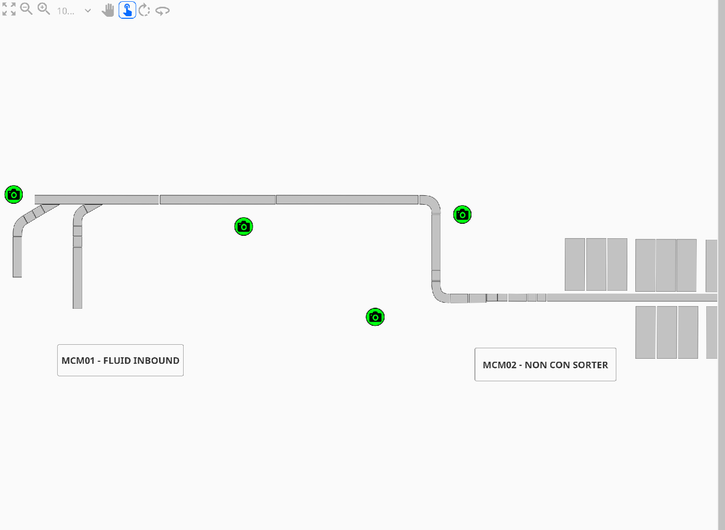Select the pan hand tool
The height and width of the screenshot is (530, 725).
point(108,10)
